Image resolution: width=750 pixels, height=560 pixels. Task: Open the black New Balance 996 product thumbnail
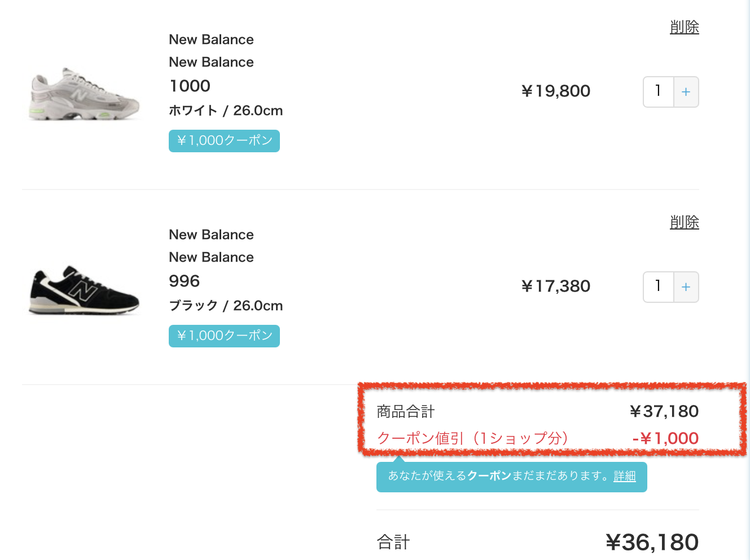[x=84, y=288]
